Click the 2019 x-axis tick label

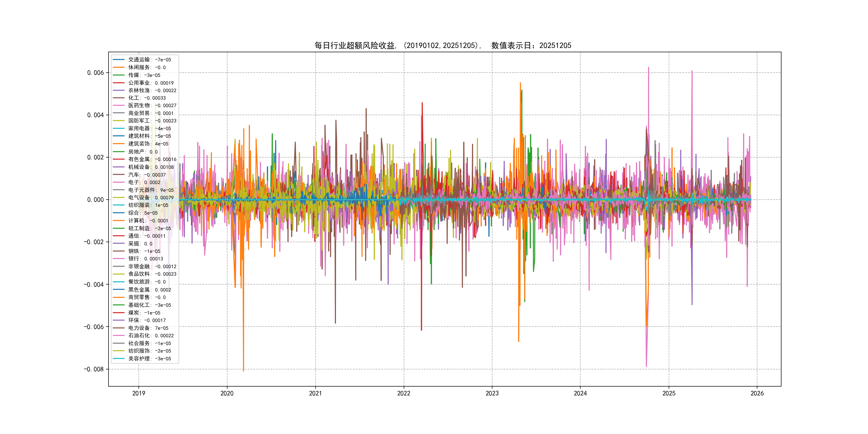click(139, 393)
